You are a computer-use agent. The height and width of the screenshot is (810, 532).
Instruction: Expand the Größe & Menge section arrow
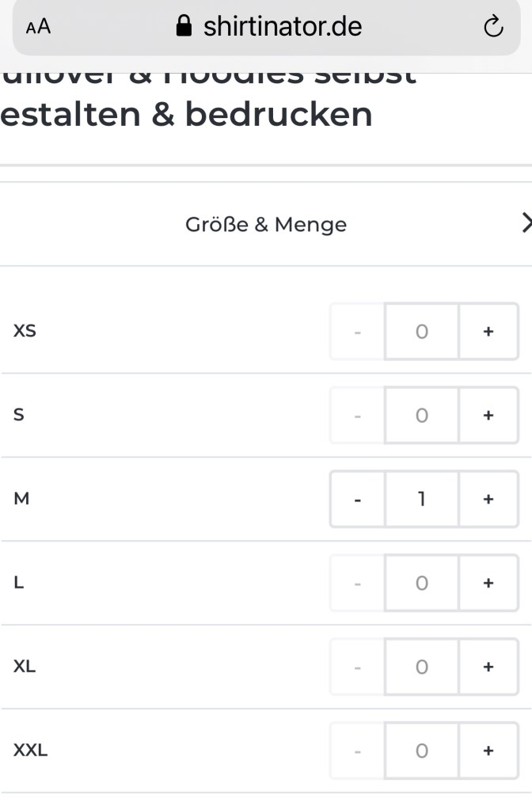coord(526,224)
